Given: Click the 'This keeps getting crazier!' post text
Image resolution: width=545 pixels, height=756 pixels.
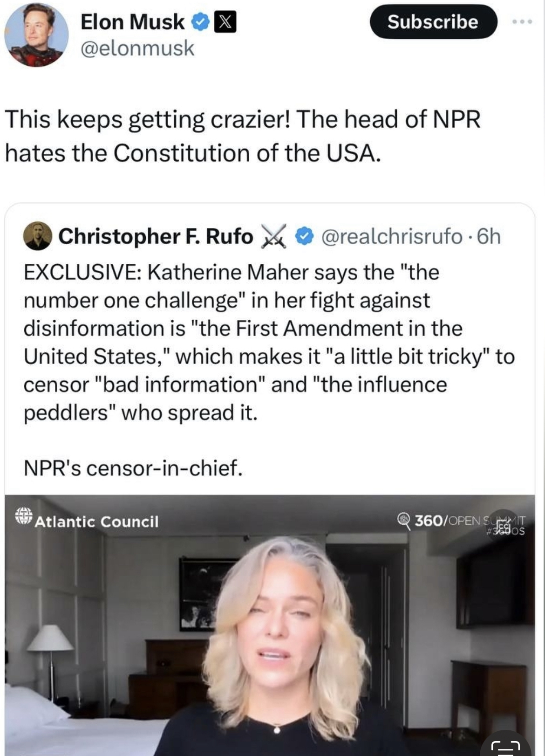Looking at the screenshot, I should [242, 136].
